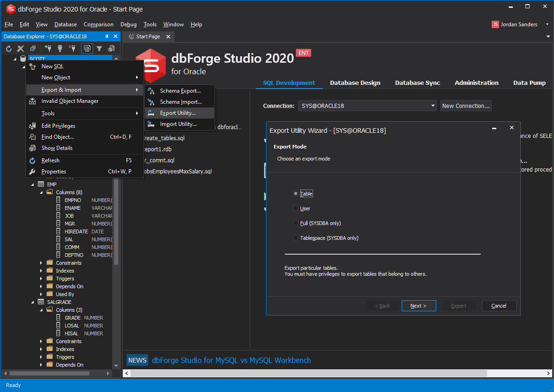Click the Show Details icon in context menu
This screenshot has height=392, width=554.
click(32, 148)
